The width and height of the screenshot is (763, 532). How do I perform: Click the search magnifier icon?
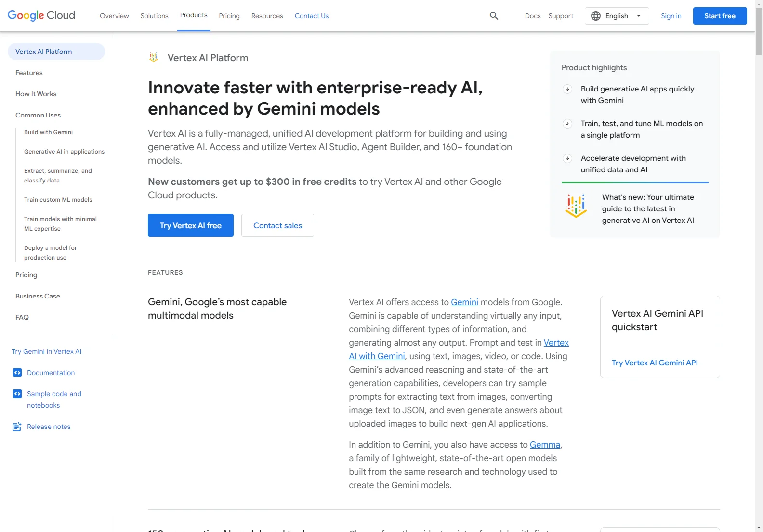coord(494,15)
